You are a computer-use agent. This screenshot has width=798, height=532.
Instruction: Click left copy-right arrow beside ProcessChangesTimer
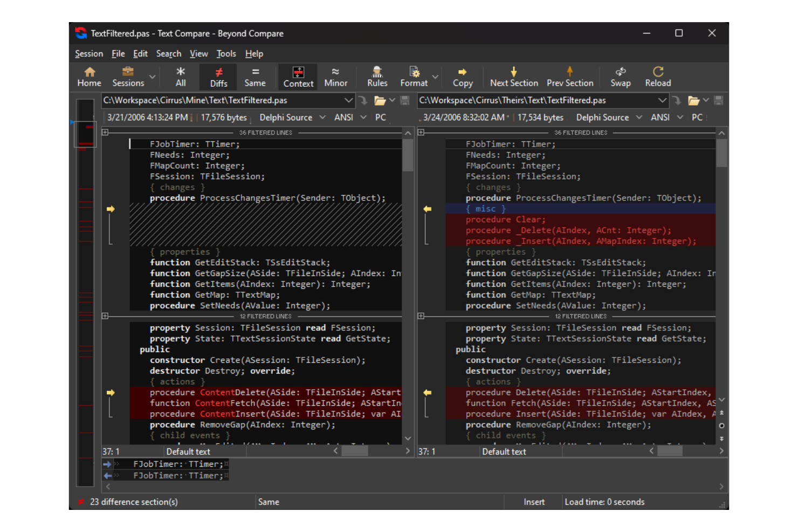111,209
